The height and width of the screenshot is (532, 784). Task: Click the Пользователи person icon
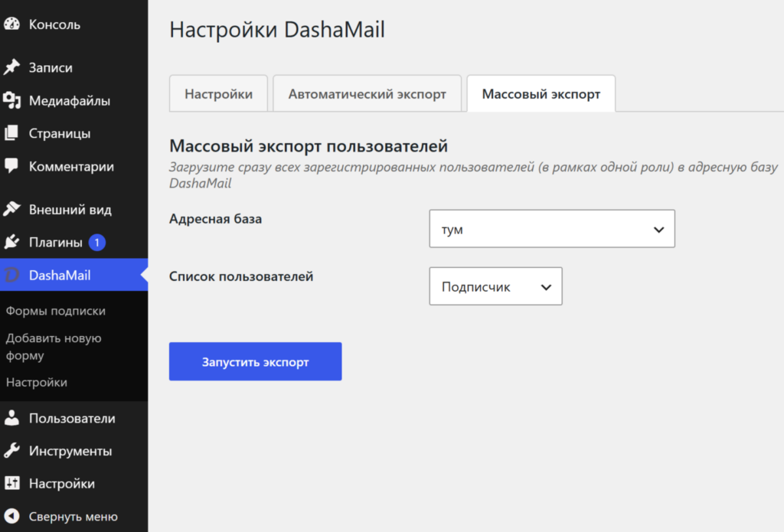11,418
